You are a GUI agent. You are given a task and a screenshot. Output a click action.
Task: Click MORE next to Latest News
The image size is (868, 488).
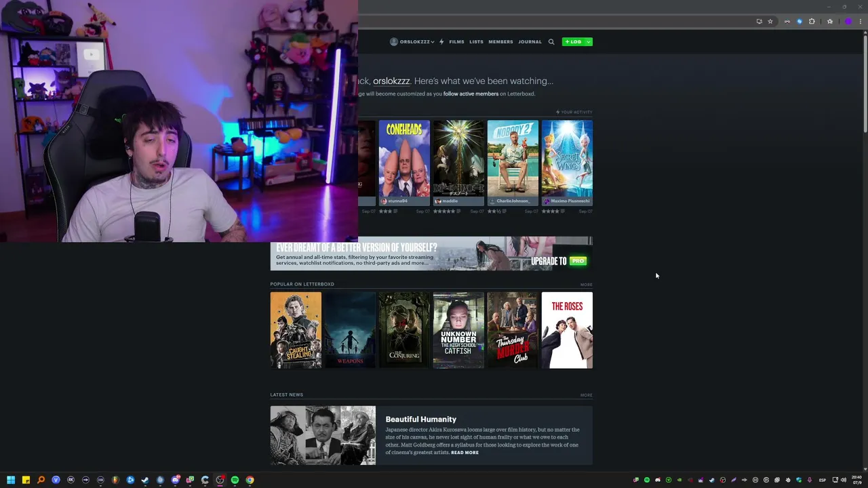586,395
